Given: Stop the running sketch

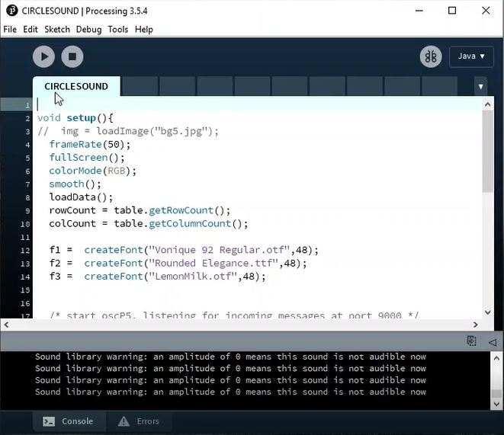Looking at the screenshot, I should pyautogui.click(x=72, y=56).
